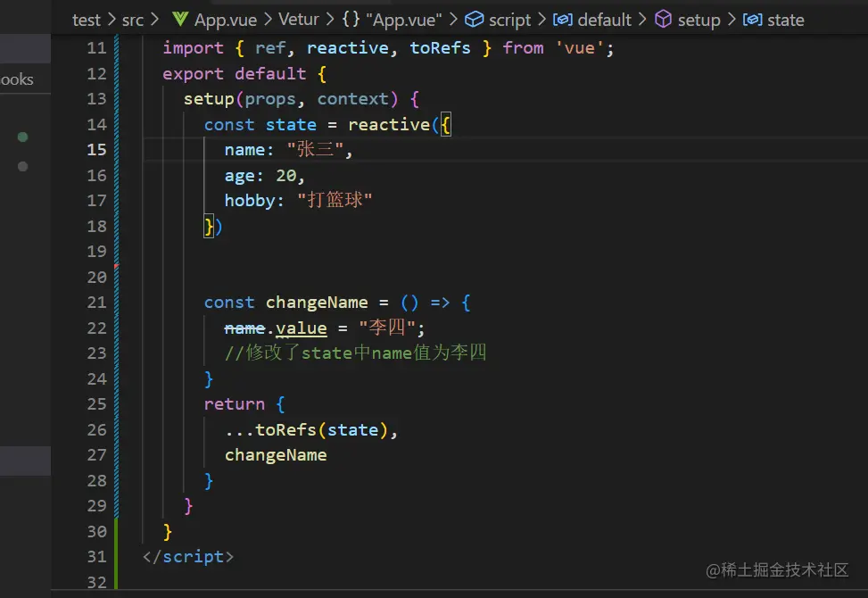This screenshot has height=598, width=868.
Task: Click the highlighted opening brace on line 14
Action: 446,125
